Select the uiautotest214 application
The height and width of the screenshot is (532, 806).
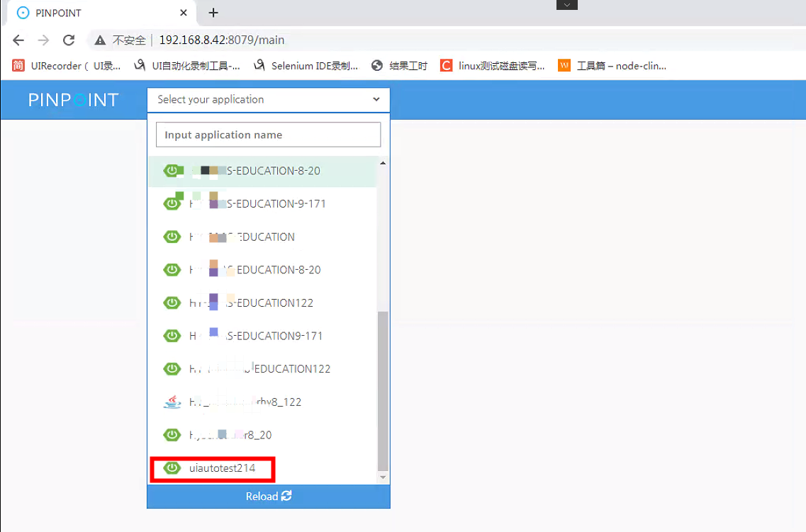pos(262,468)
